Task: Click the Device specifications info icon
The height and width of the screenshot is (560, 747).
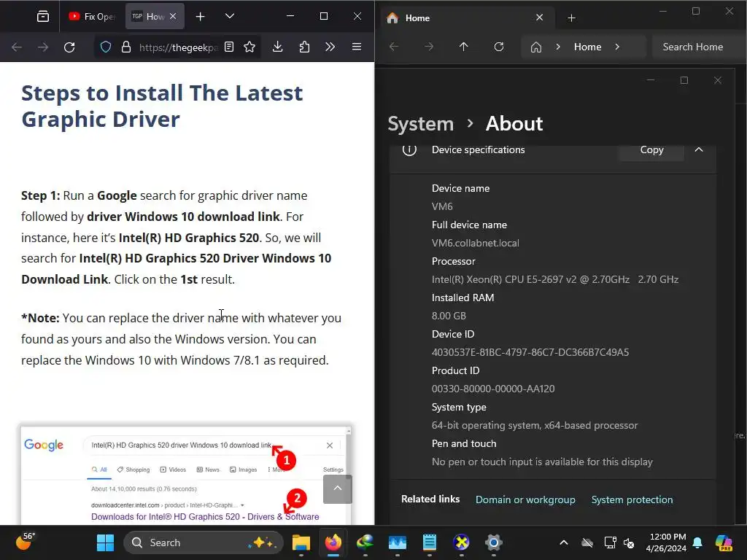Action: [409, 149]
